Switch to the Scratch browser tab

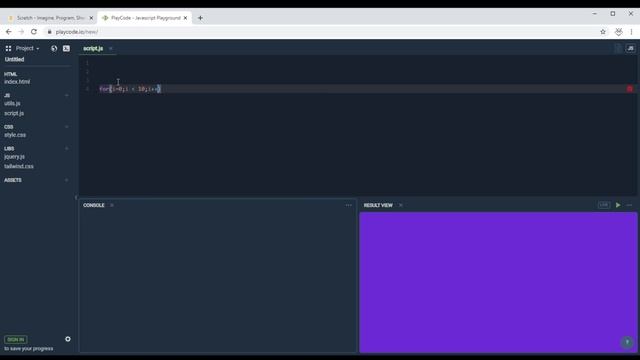pos(51,18)
